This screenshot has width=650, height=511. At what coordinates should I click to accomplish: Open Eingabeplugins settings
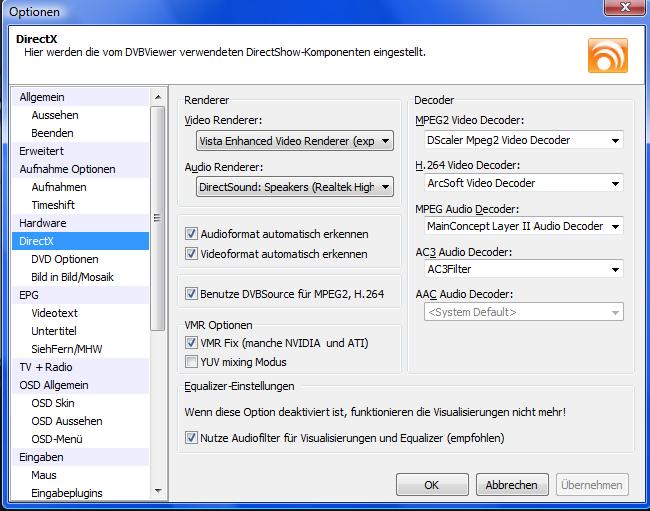(x=80, y=493)
